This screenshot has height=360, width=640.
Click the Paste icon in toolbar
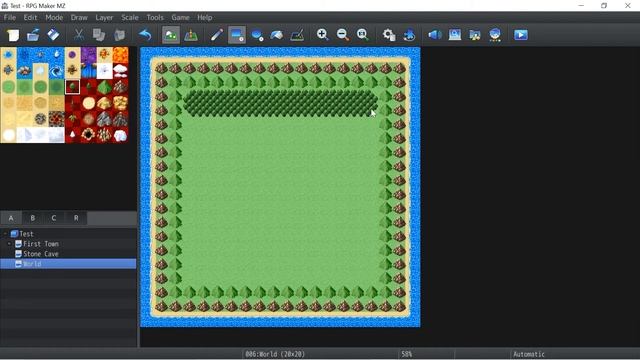coord(119,35)
